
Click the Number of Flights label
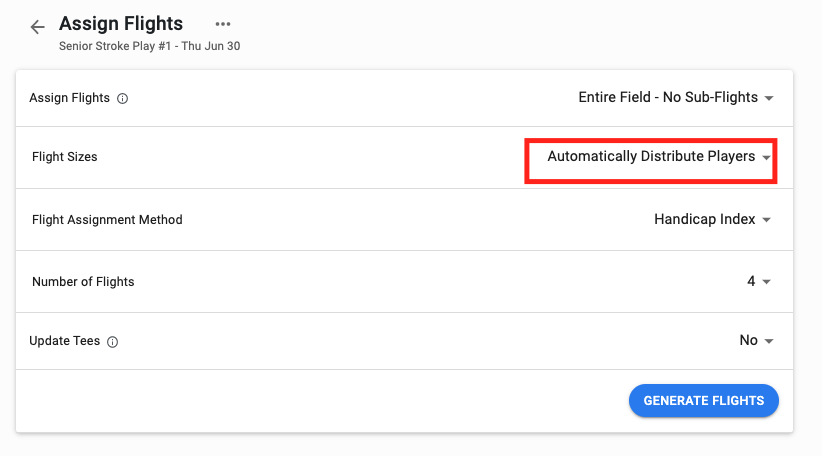[83, 282]
